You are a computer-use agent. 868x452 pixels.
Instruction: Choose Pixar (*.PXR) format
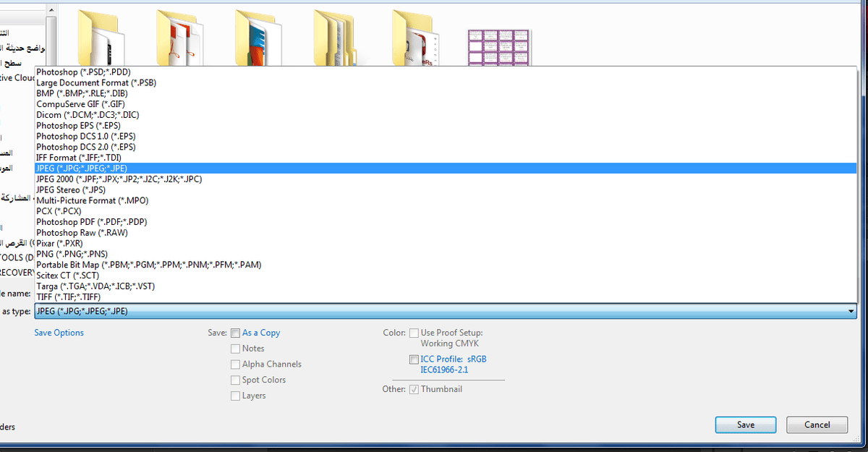pos(446,244)
